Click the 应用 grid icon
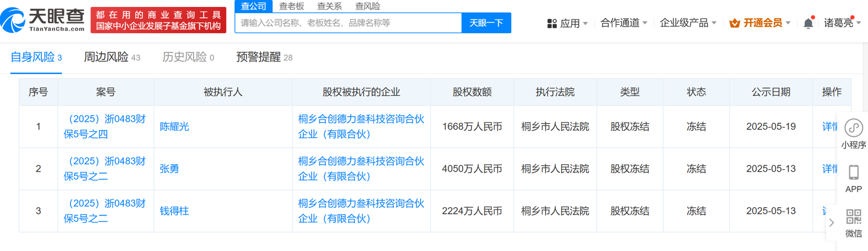Screen dimensions: 868x251 click(551, 23)
